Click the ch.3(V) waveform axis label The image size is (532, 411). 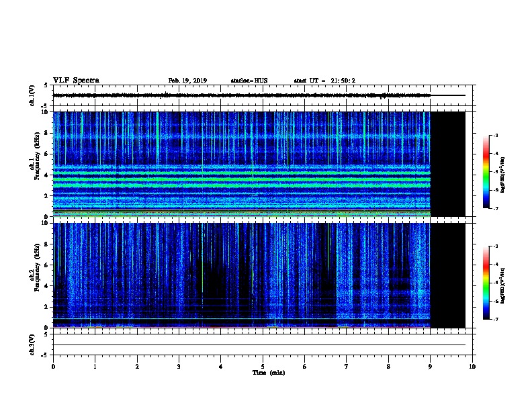click(32, 345)
